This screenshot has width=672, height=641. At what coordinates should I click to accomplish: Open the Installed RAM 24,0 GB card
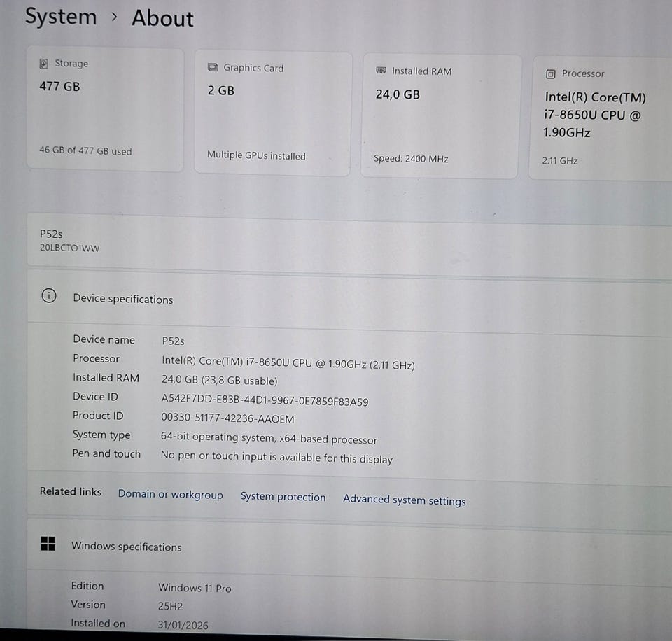tap(440, 116)
